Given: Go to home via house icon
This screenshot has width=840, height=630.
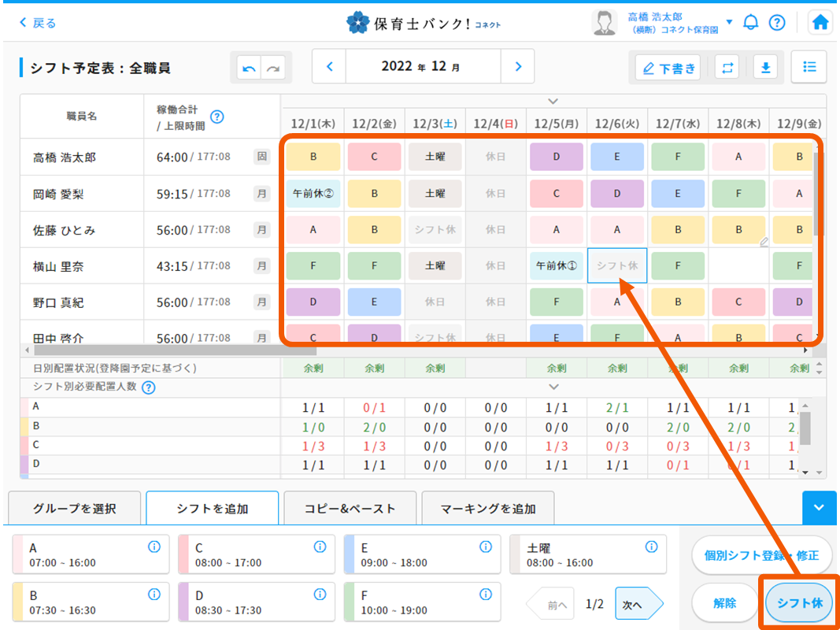Looking at the screenshot, I should pos(820,22).
